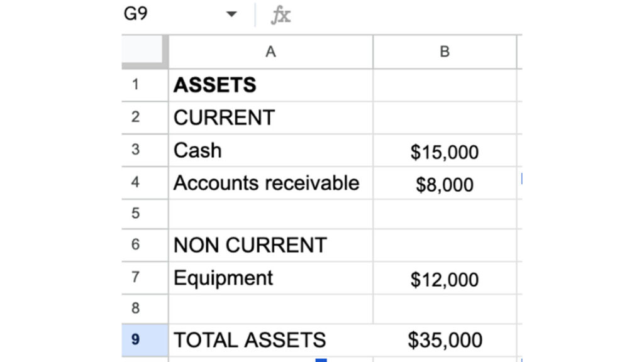The width and height of the screenshot is (644, 362).
Task: Select row 3 header
Action: click(x=145, y=150)
